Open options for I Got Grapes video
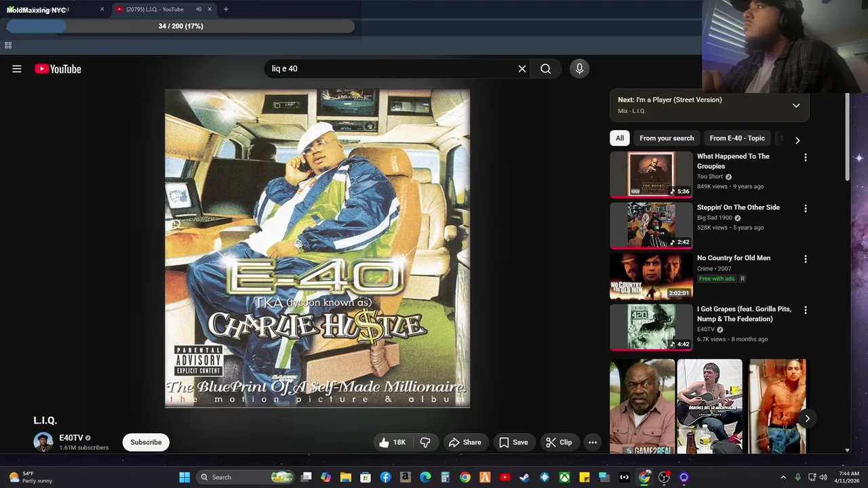 tap(806, 310)
